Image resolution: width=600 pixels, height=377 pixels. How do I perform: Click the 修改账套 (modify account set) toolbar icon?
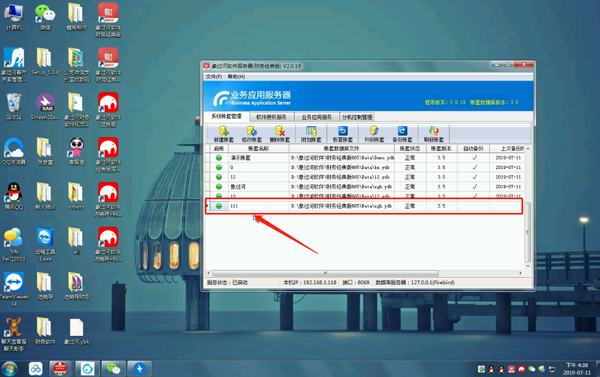(251, 134)
